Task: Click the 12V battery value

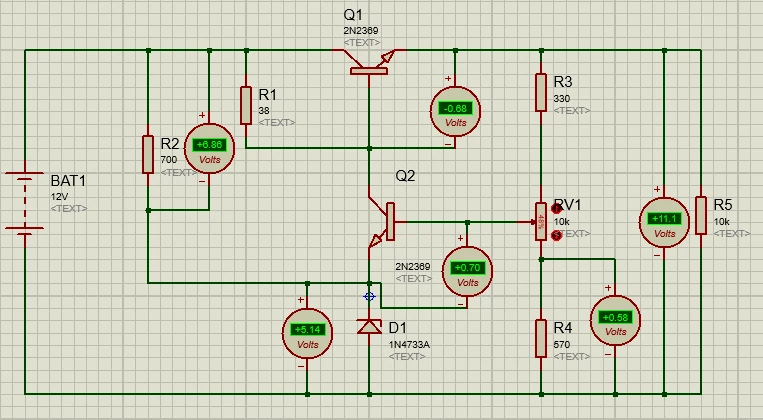Action: [59, 197]
